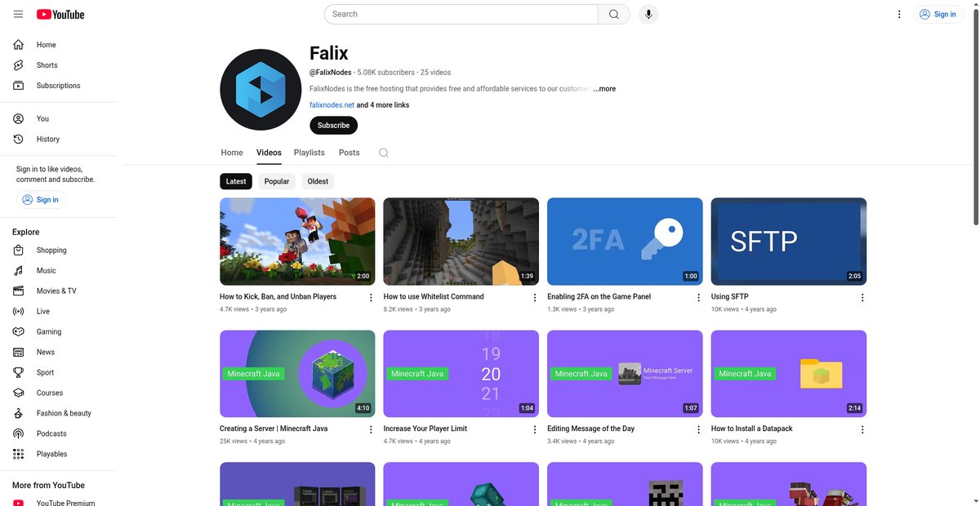The width and height of the screenshot is (980, 506).
Task: Explore Courses category
Action: [59, 393]
